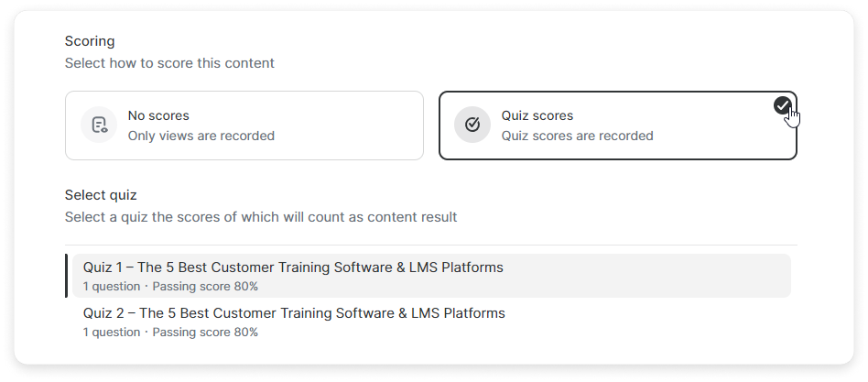Click "Only views are recorded" description
This screenshot has height=382, width=868.
(201, 136)
